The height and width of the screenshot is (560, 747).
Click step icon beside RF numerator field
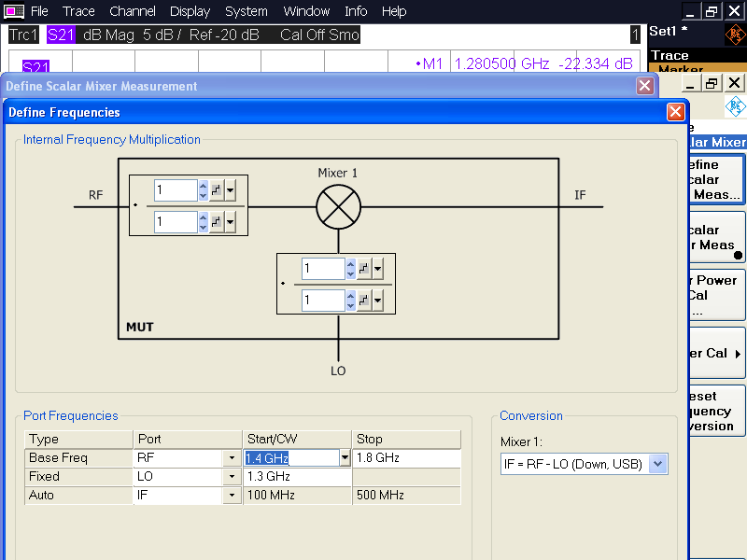coord(216,191)
